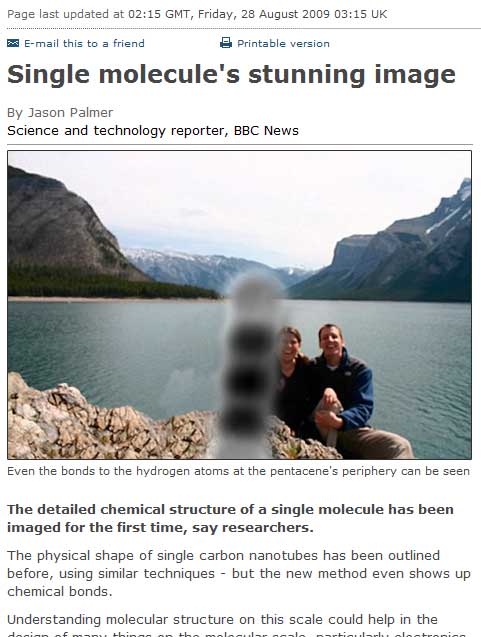The image size is (481, 637).
Task: Click the "Page last updated" timestamp text
Action: (197, 14)
